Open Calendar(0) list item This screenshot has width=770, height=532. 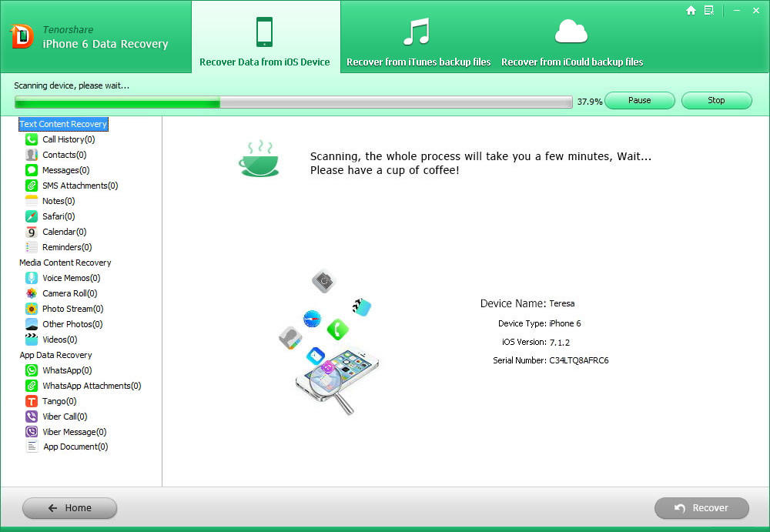tap(65, 232)
